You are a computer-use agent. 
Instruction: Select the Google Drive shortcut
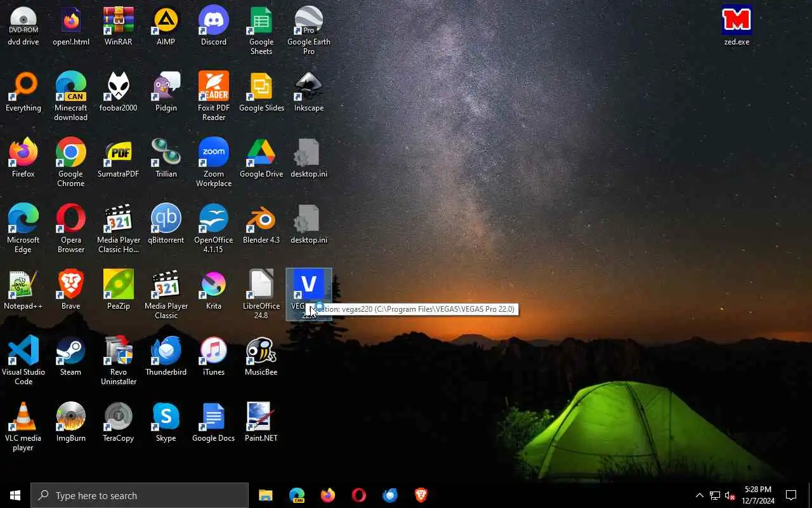261,157
